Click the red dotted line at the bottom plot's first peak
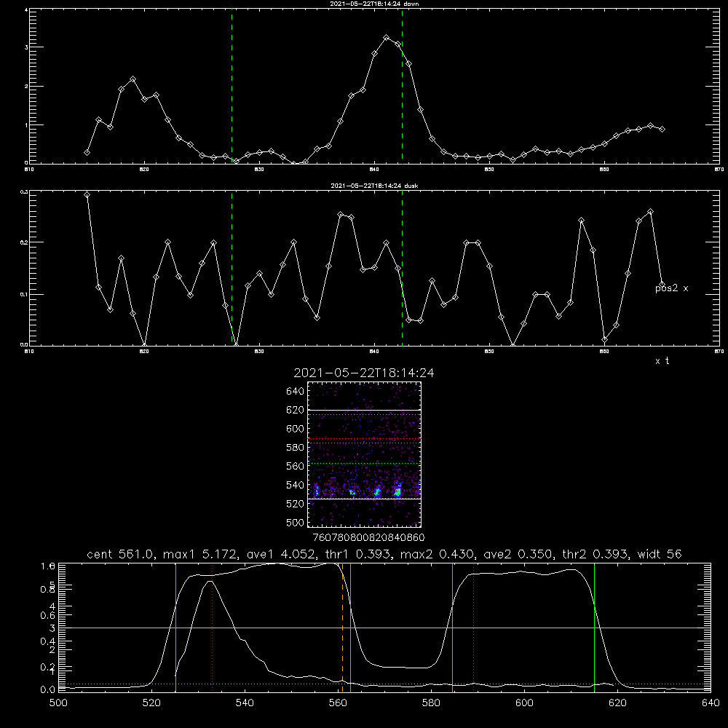This screenshot has width=728, height=728. tap(212, 628)
